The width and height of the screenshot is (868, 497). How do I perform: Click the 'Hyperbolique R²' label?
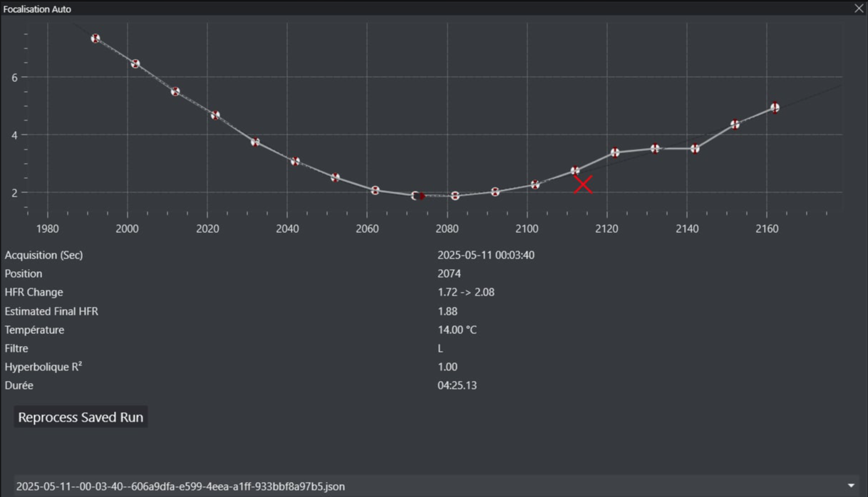tap(43, 367)
